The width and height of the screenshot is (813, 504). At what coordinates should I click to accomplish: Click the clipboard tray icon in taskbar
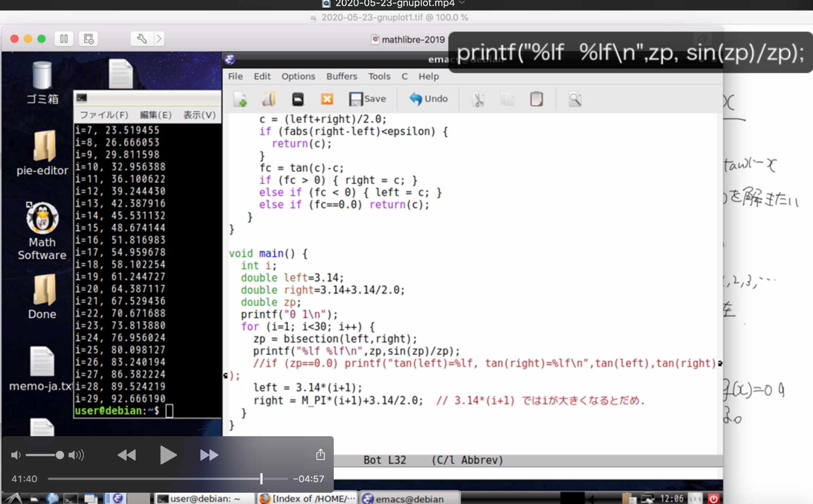[x=628, y=499]
